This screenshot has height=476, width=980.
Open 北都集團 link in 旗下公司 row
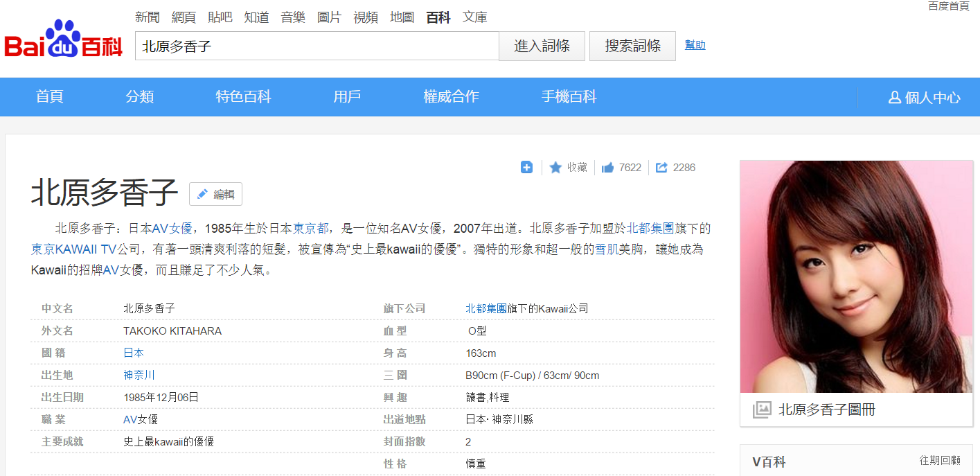click(486, 308)
